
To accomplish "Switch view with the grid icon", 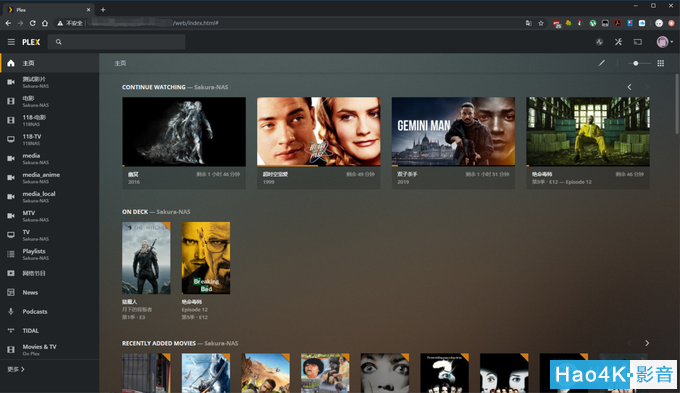I will (660, 63).
